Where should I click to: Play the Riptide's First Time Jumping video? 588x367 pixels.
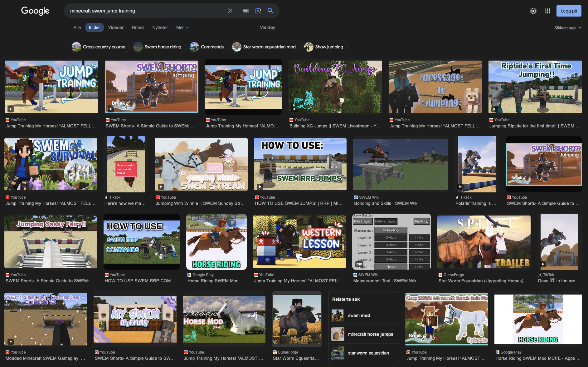pyautogui.click(x=535, y=87)
